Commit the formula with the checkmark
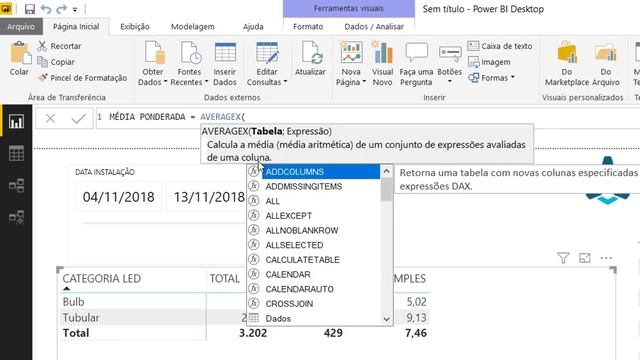The width and height of the screenshot is (640, 360). 78,118
